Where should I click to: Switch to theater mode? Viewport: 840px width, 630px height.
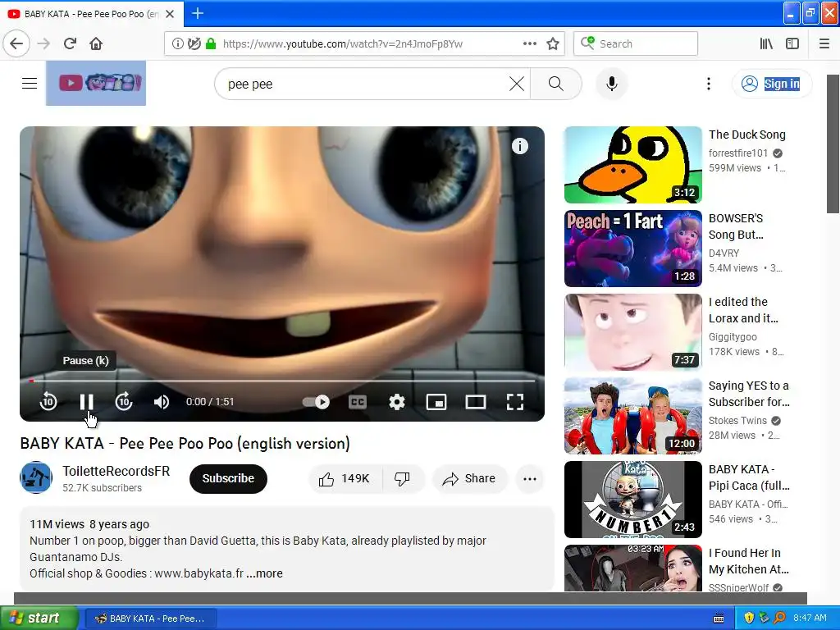(475, 402)
